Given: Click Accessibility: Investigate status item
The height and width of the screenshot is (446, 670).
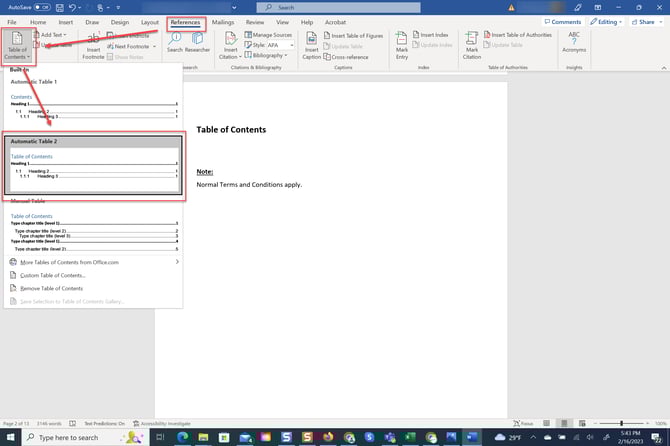Looking at the screenshot, I should coord(162,423).
